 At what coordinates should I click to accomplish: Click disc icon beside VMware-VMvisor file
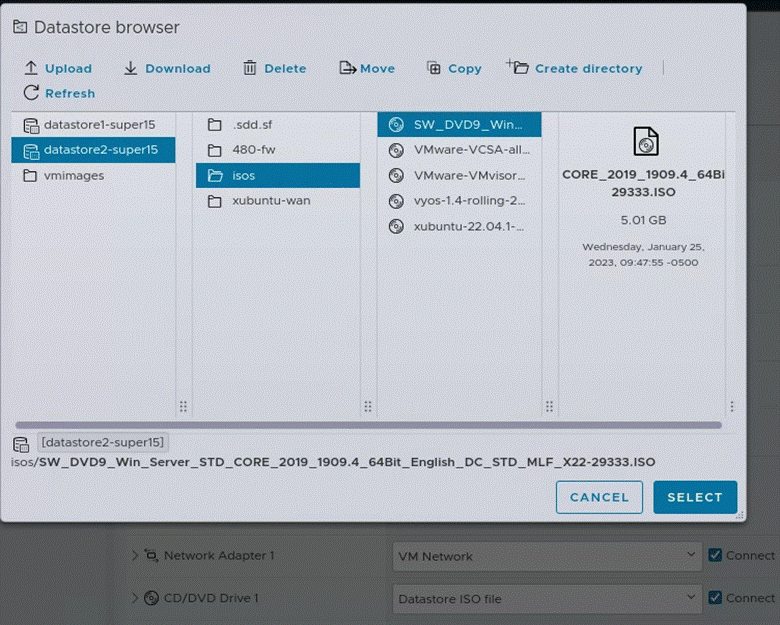396,176
